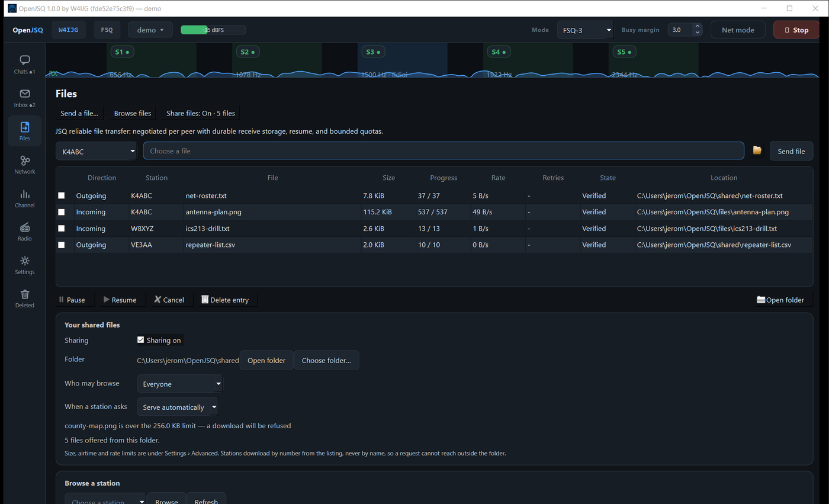Select the S3 channel marker
This screenshot has height=504, width=829.
[x=373, y=52]
